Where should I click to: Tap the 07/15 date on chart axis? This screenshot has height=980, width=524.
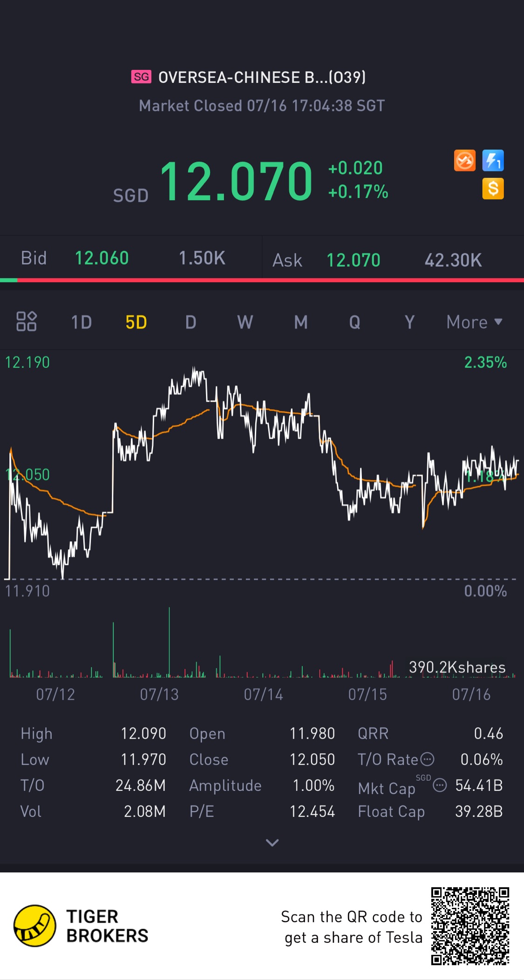(367, 694)
